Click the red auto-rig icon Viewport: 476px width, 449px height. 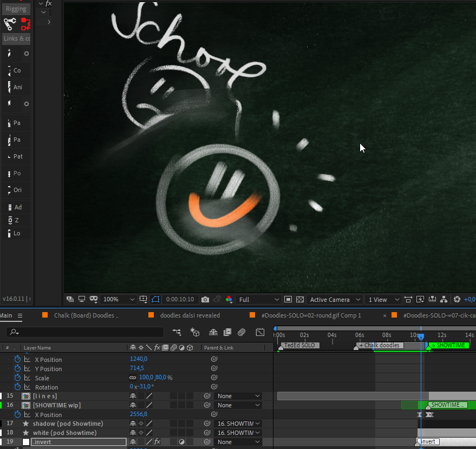tap(25, 24)
